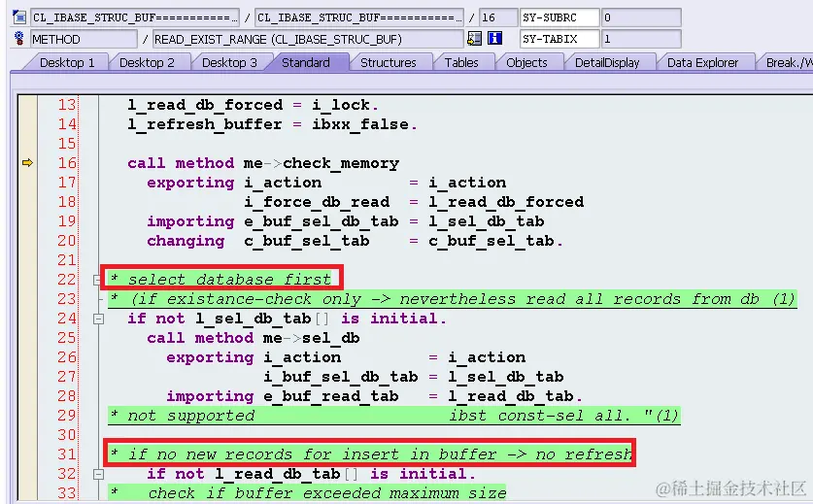
Task: Collapse the if block at line 32
Action: [98, 474]
